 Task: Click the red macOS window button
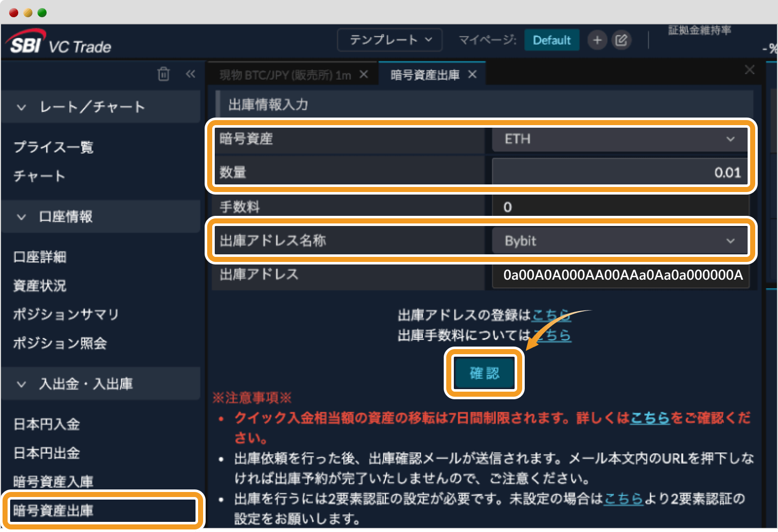(x=14, y=13)
